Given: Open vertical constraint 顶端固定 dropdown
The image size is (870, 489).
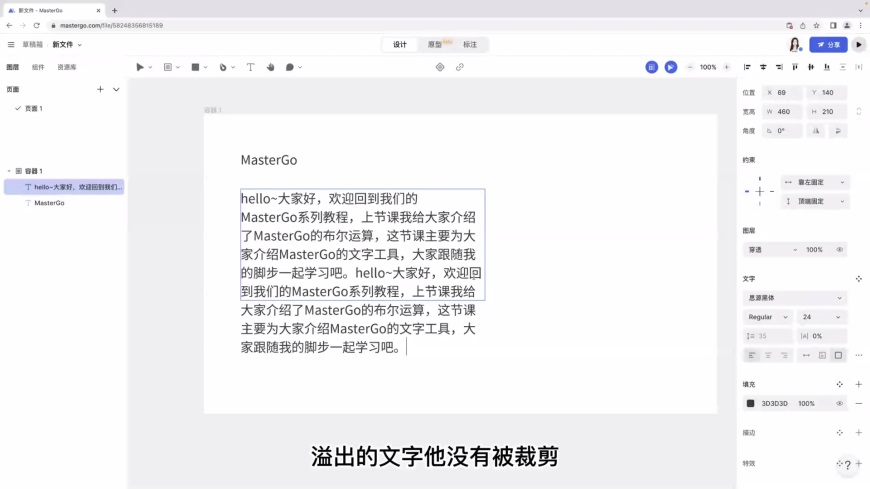Looking at the screenshot, I should (815, 201).
